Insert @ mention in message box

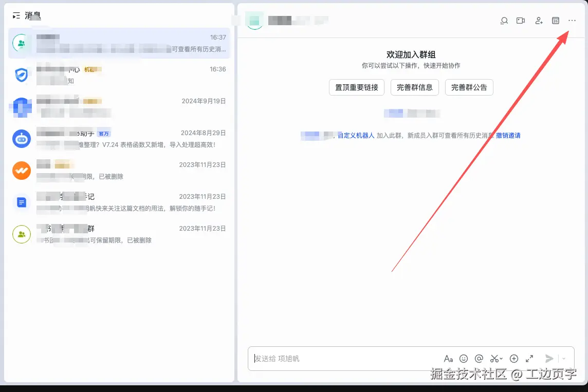(x=479, y=359)
